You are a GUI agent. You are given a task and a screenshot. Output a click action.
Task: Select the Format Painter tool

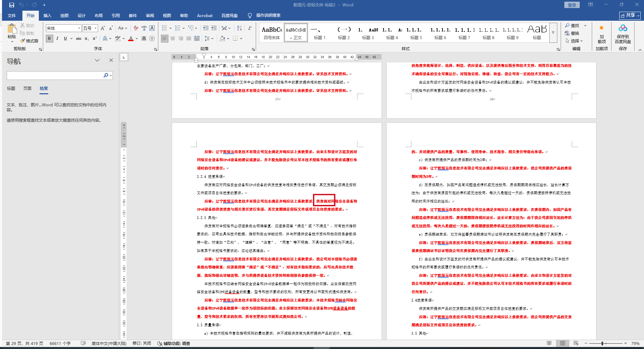pyautogui.click(x=29, y=41)
